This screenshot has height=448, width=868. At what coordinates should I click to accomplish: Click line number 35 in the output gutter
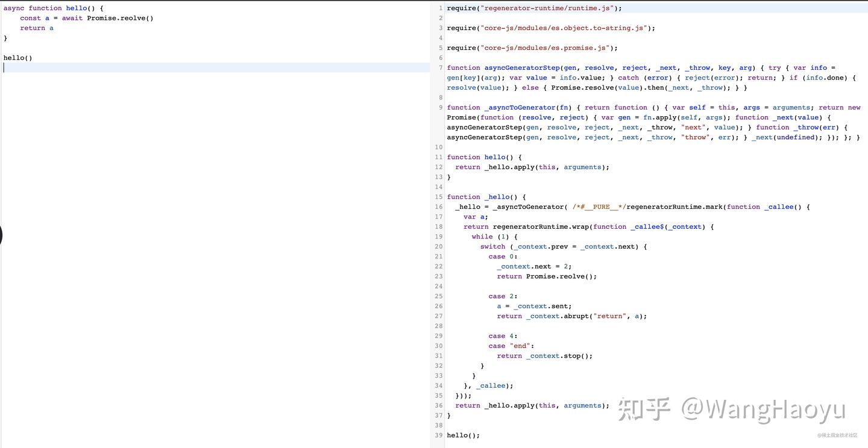pos(438,396)
